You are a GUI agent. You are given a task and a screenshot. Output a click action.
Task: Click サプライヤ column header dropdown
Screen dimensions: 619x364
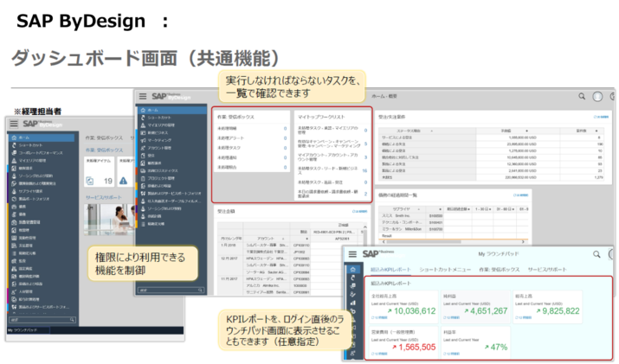[419, 209]
